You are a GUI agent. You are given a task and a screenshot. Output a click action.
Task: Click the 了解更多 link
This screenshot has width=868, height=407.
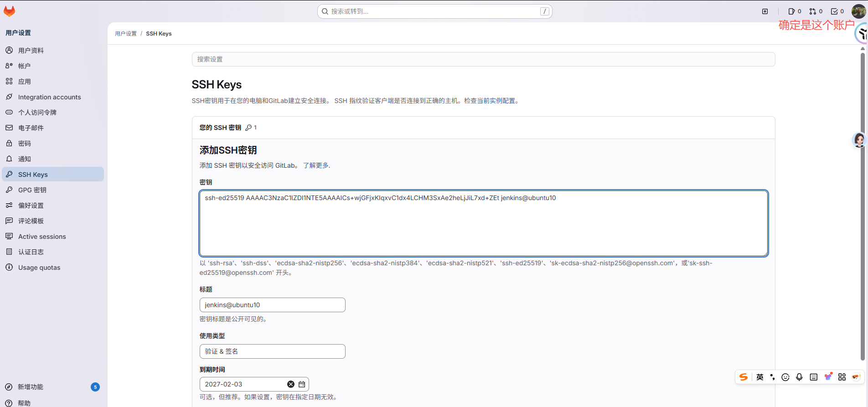(x=315, y=165)
